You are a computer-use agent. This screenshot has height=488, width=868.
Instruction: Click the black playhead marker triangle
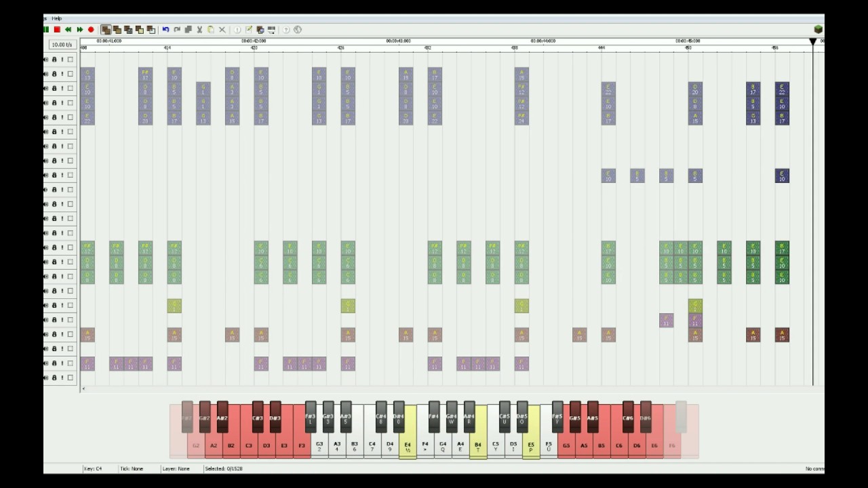(813, 42)
